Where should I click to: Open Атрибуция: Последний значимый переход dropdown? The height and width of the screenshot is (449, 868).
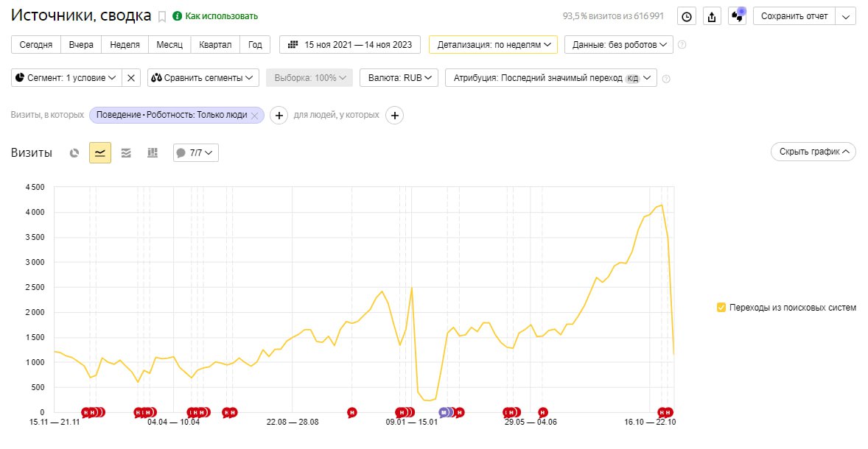coord(551,78)
